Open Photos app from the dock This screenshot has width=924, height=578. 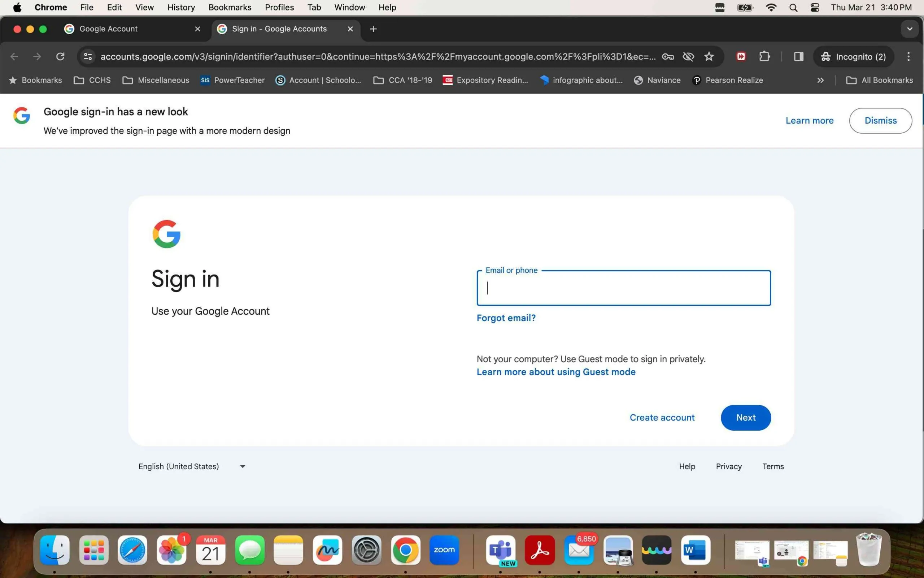pyautogui.click(x=171, y=550)
